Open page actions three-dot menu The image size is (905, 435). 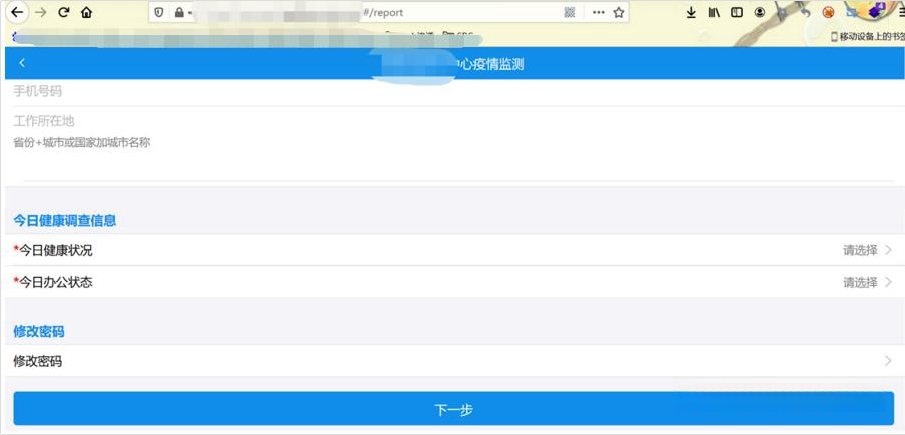click(x=598, y=13)
